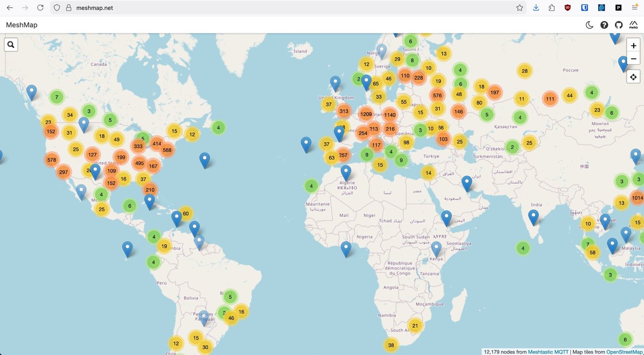This screenshot has width=644, height=355.
Task: Open the GitHub repository icon
Action: 619,25
